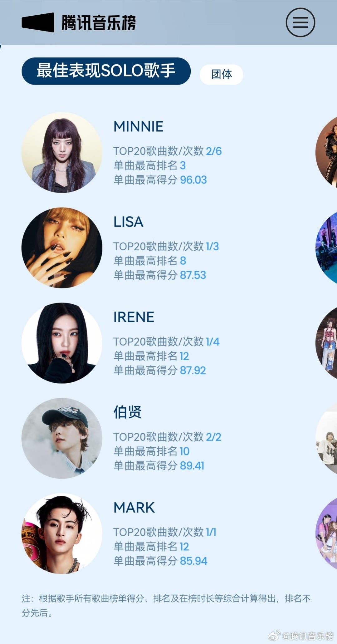The width and height of the screenshot is (337, 644).
Task: Tap the partially visible group photo beside LISA
Action: (x=326, y=248)
